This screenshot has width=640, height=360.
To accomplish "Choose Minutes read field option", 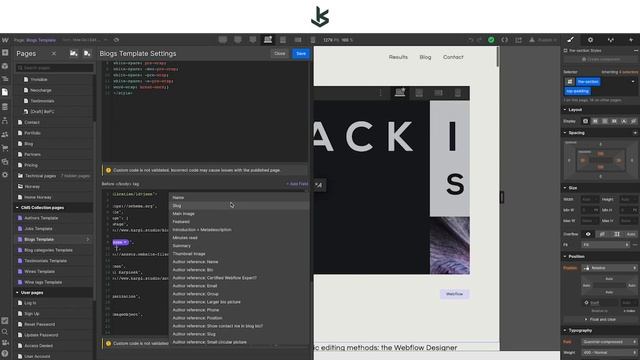I will 239,238.
